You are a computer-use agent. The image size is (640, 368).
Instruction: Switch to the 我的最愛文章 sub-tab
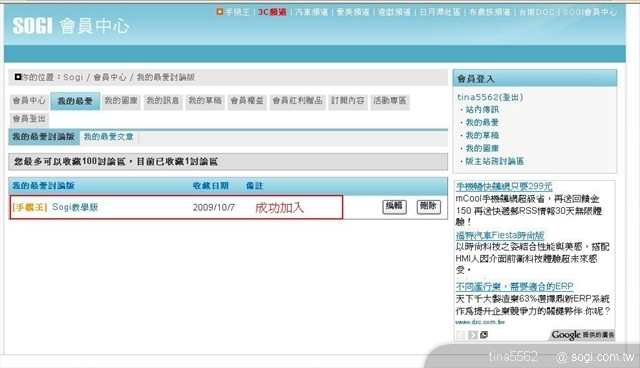click(109, 137)
